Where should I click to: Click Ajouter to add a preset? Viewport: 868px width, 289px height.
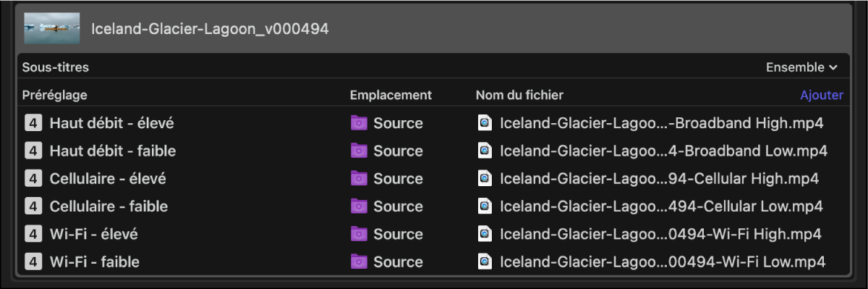click(822, 95)
